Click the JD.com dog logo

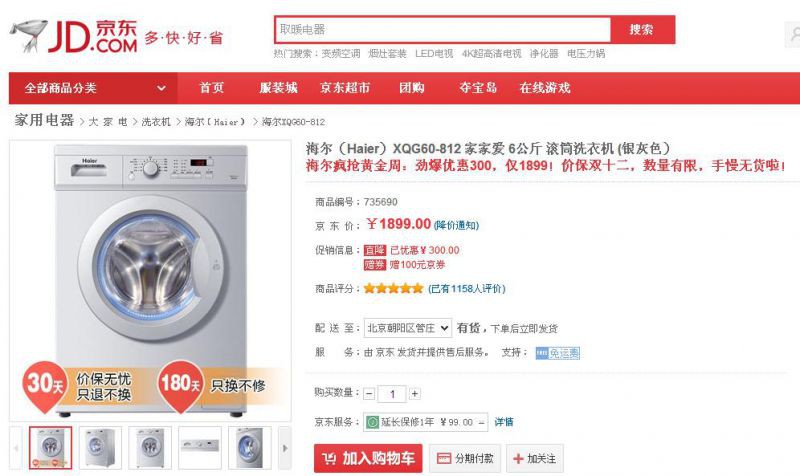point(28,36)
